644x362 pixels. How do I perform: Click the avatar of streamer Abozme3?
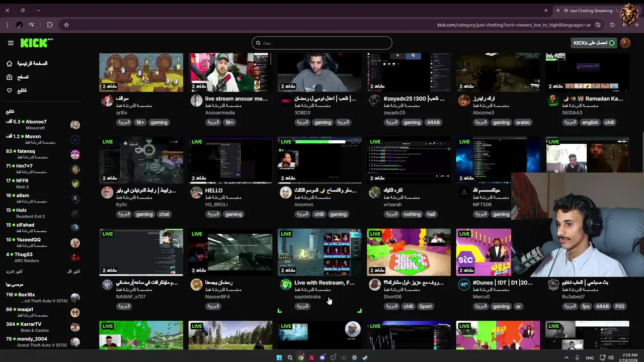pyautogui.click(x=464, y=100)
